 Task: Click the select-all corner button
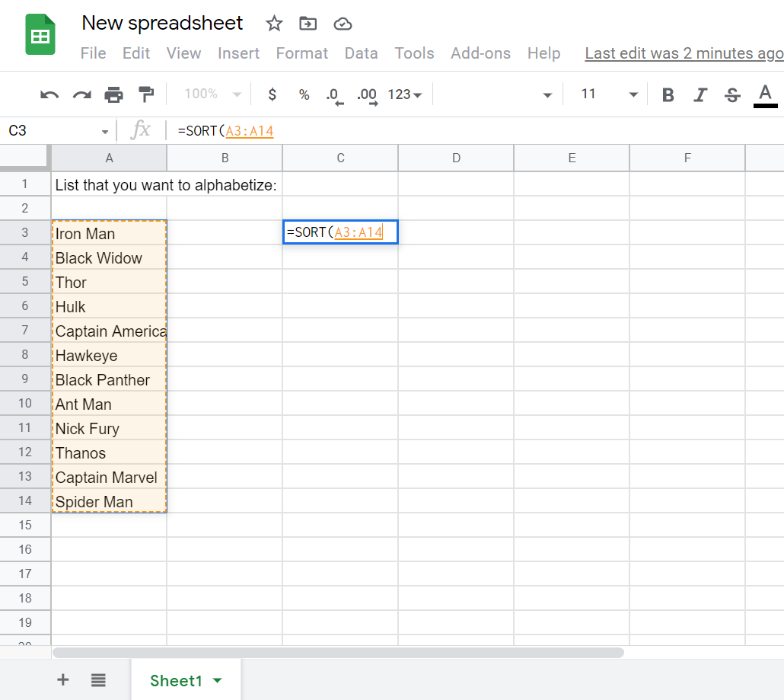25,158
